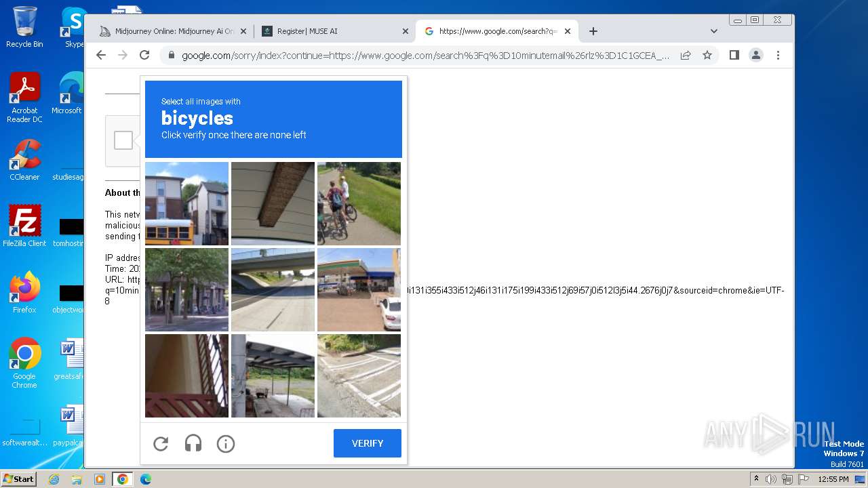Screen dimensions: 868x488
Task: Launch Firefox from desktop
Action: point(24,293)
